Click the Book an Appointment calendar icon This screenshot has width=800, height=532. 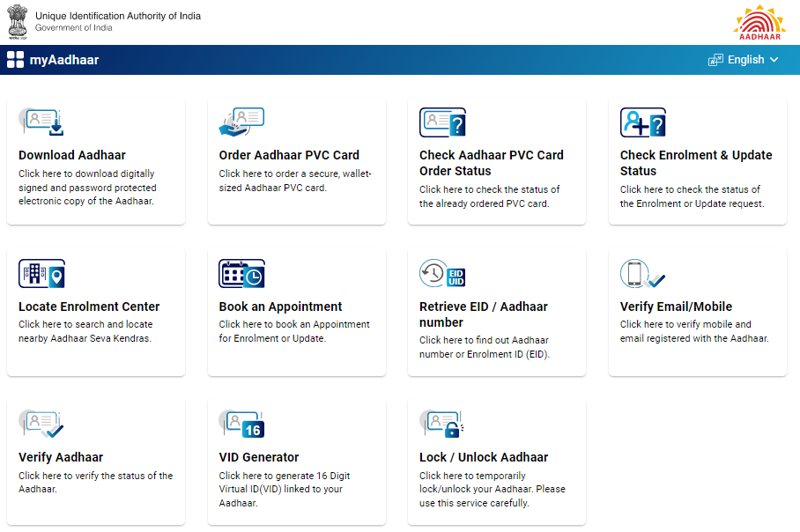tap(241, 273)
